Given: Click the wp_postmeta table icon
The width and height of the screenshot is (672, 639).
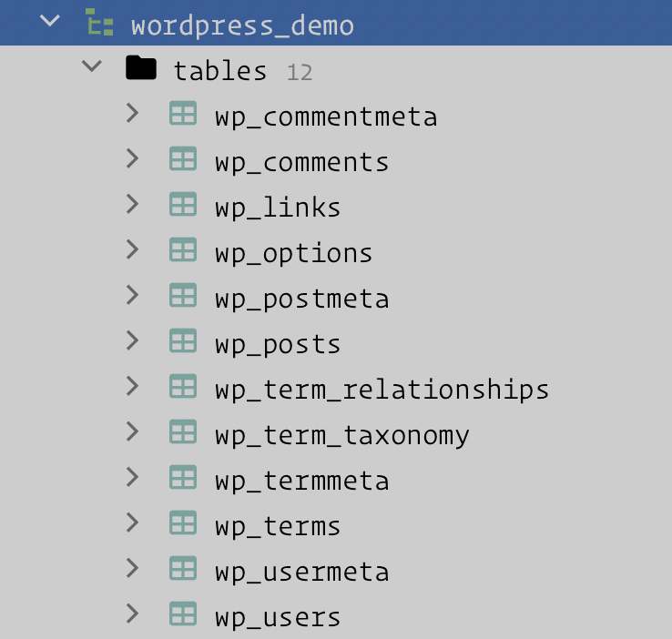Looking at the screenshot, I should pos(183,296).
